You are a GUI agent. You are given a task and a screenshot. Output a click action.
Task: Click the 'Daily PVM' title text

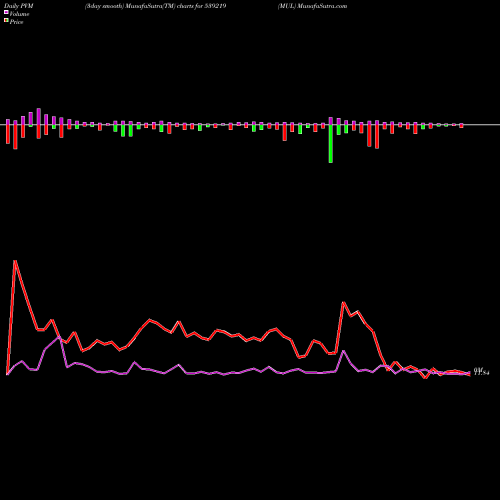click(19, 6)
